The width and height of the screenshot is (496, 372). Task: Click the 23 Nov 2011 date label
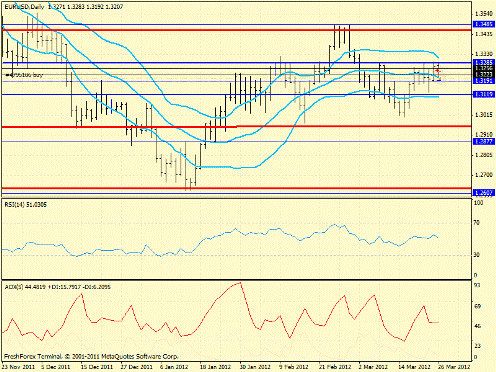(x=18, y=367)
